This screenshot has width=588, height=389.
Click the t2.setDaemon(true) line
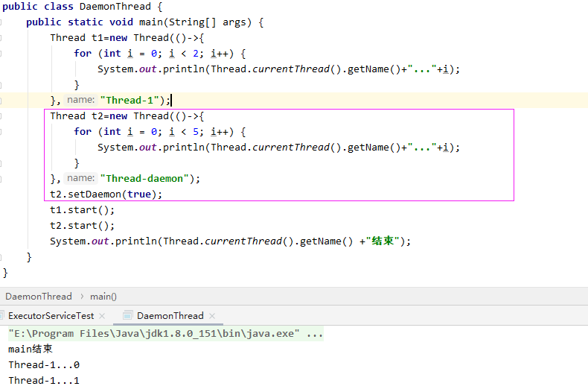pos(106,194)
